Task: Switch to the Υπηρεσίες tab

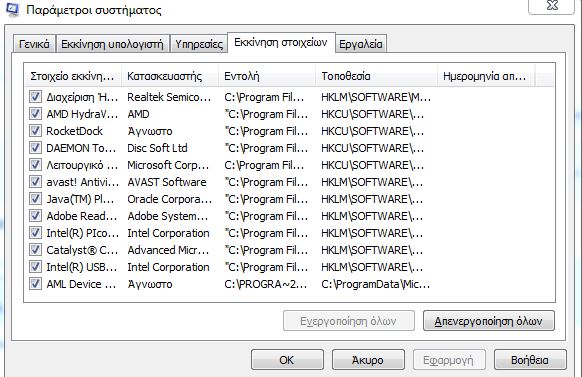Action: [x=199, y=44]
